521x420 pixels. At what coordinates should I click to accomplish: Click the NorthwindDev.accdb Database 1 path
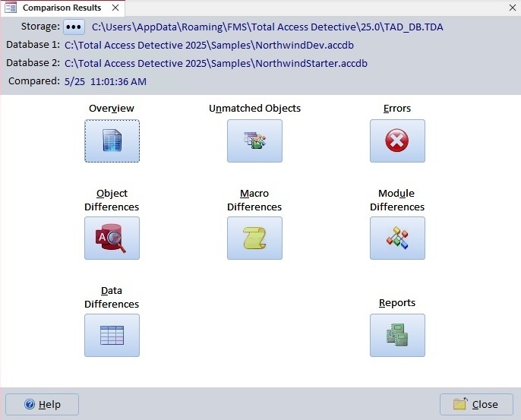click(x=207, y=45)
